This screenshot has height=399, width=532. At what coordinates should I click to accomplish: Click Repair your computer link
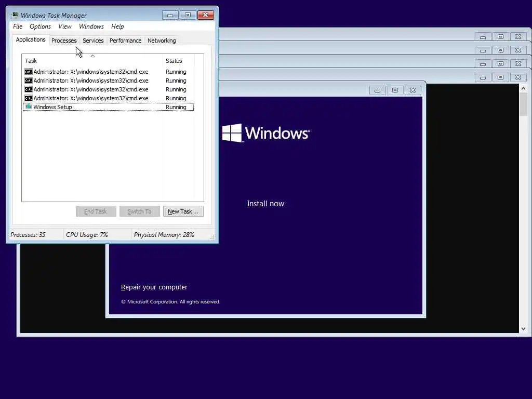tap(154, 287)
